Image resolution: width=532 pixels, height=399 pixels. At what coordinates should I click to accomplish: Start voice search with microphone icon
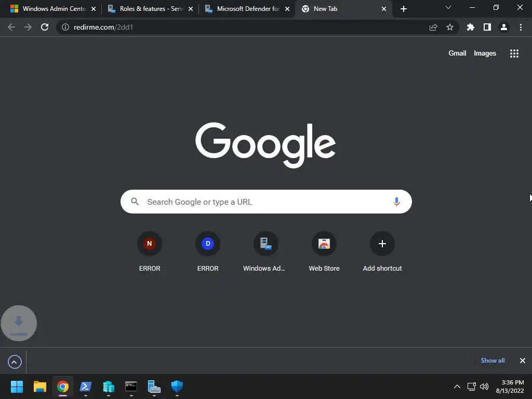[396, 202]
